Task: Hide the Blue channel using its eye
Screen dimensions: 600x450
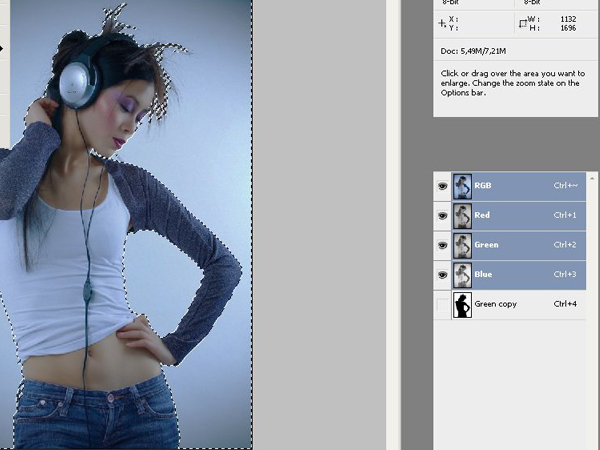Action: click(442, 275)
